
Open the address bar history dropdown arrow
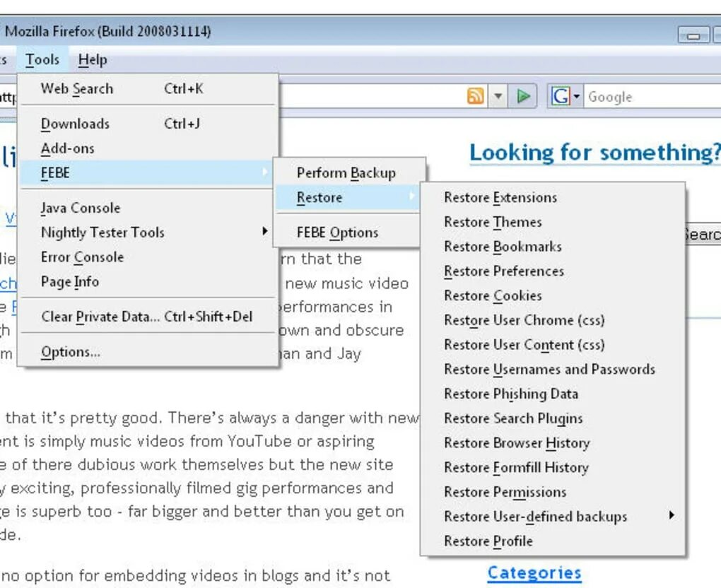498,97
